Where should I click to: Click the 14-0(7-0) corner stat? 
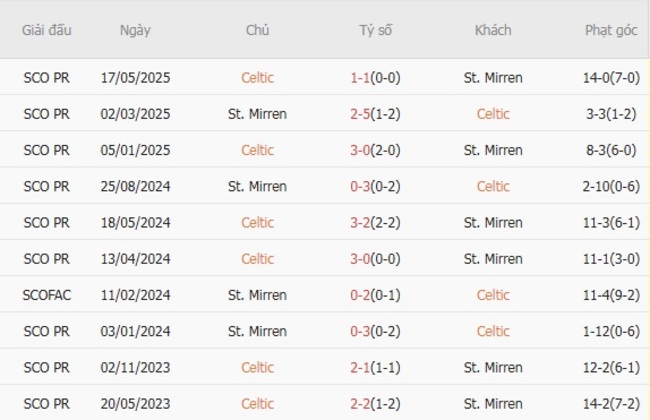point(611,77)
